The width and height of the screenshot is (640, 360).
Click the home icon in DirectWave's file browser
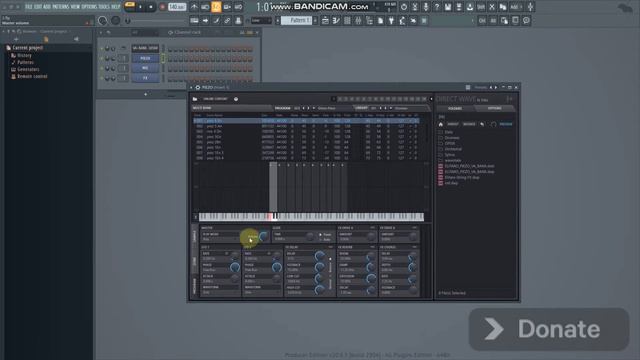point(441,124)
